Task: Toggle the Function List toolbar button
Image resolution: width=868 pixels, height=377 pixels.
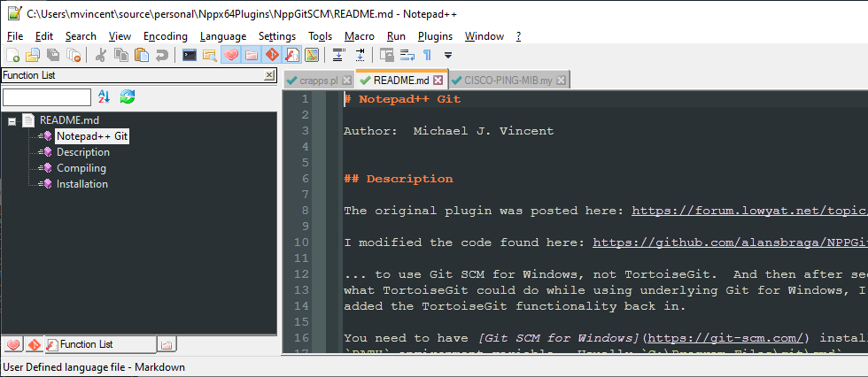Action: (291, 55)
